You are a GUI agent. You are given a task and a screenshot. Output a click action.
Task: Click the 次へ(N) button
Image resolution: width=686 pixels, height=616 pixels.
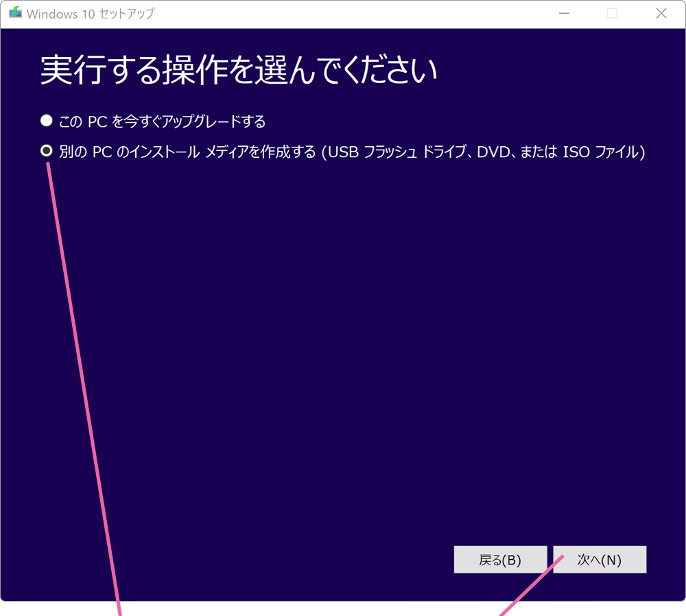pos(600,560)
